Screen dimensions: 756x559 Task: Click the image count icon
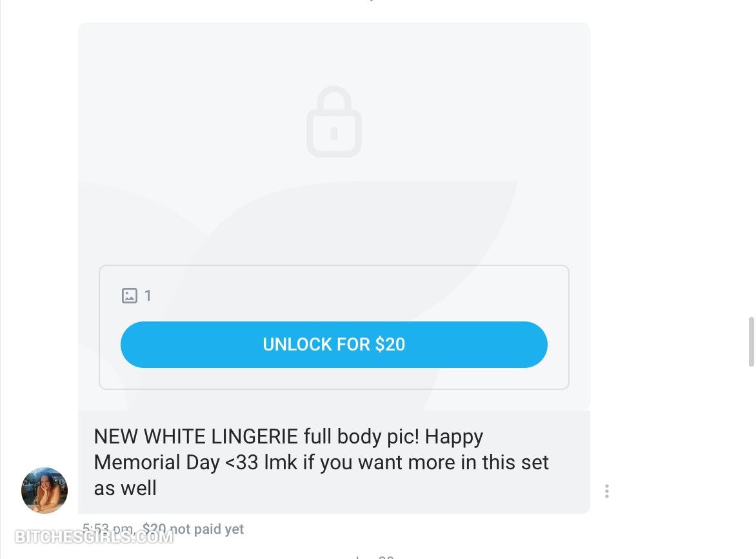click(129, 295)
